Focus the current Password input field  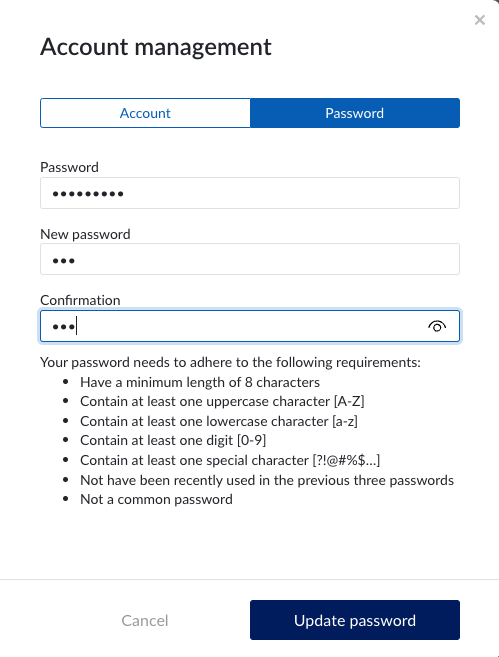pos(250,193)
